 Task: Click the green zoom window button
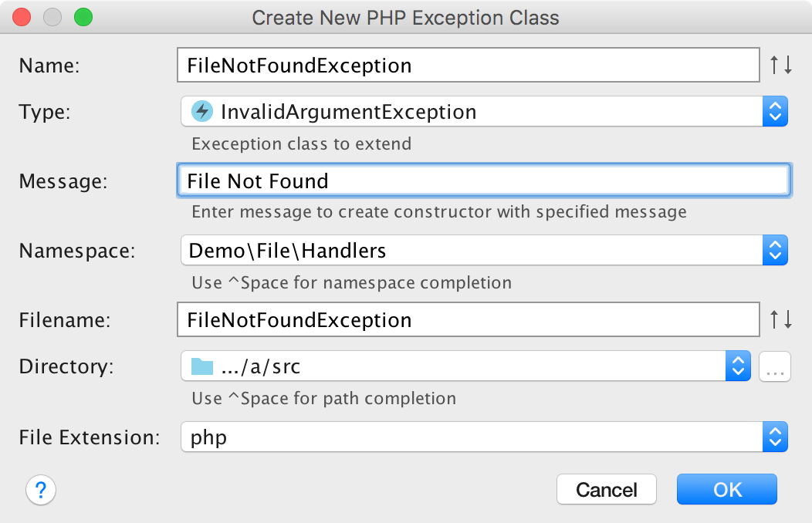click(83, 17)
